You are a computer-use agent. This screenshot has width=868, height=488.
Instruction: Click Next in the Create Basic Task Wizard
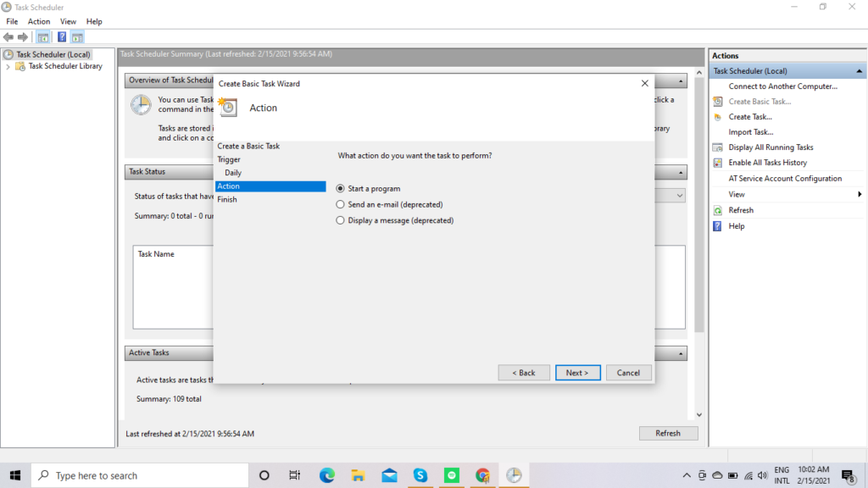(x=577, y=373)
